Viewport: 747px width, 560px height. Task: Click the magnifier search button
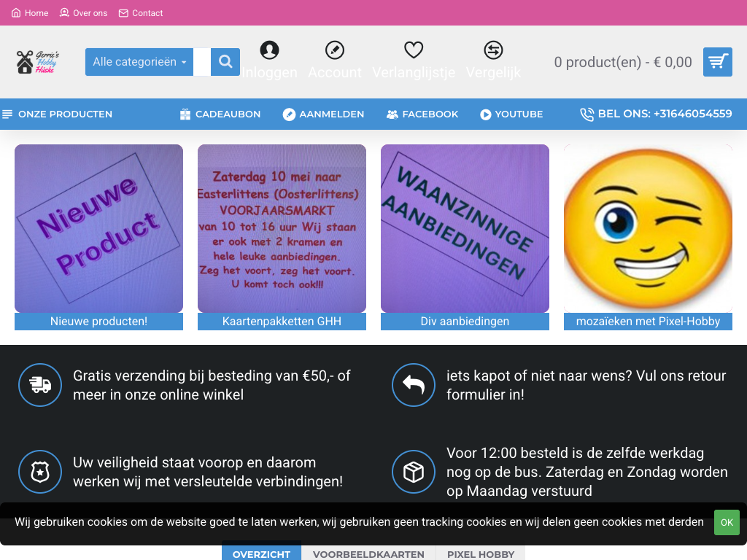pos(225,62)
